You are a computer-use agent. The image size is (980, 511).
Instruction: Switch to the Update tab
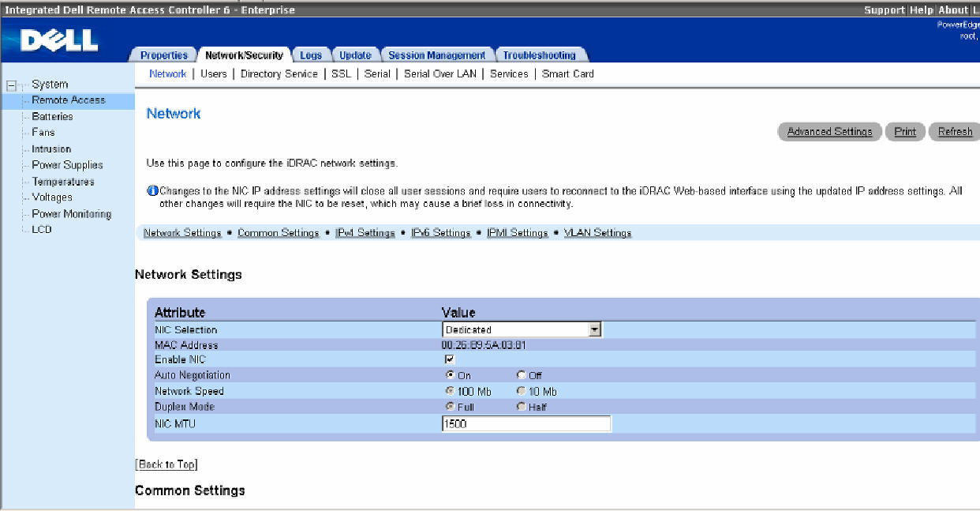(355, 55)
